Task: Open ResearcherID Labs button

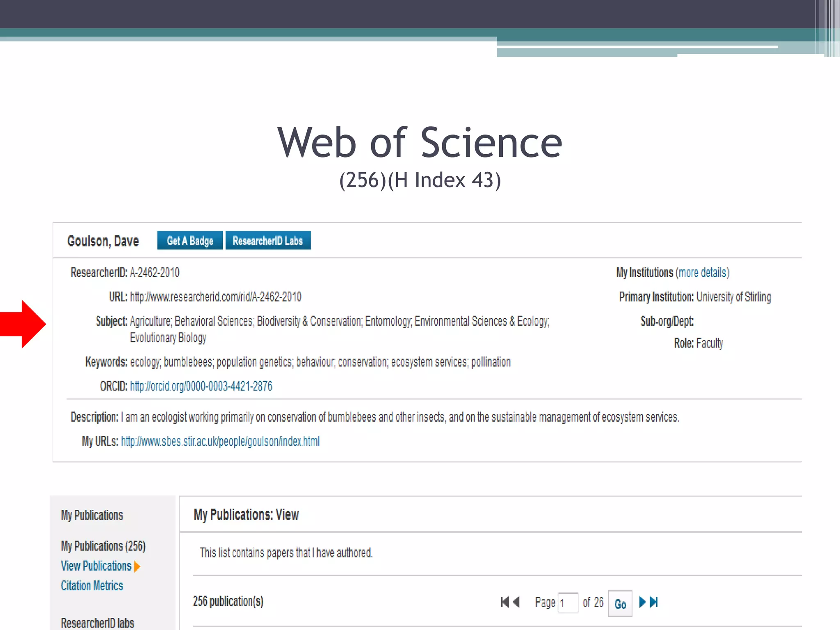Action: 268,240
